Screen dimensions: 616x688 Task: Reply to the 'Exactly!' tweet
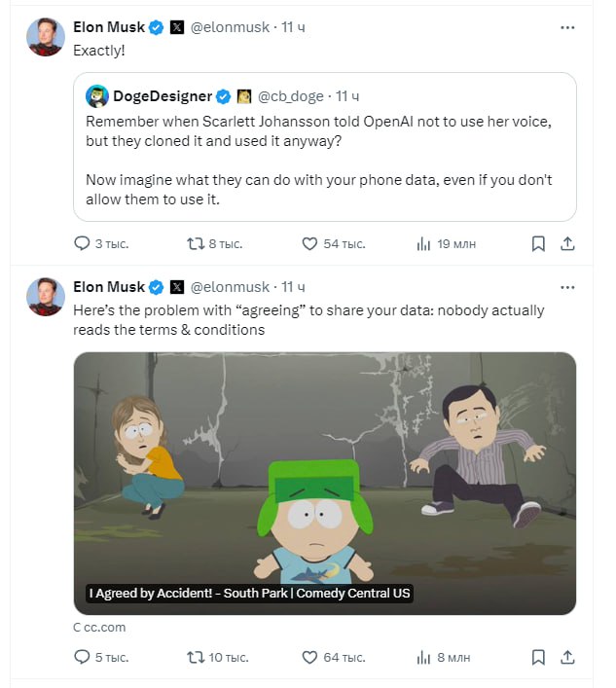83,243
